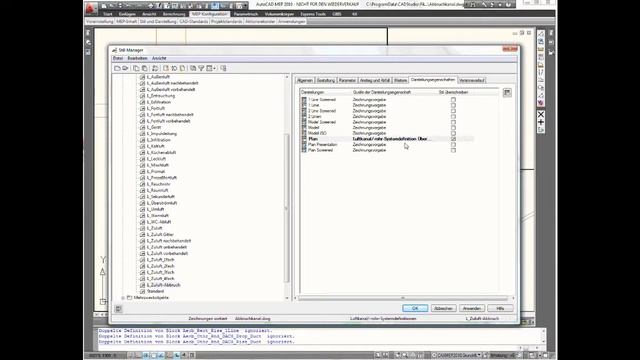
Task: Switch to the Parameter tab
Action: click(x=347, y=80)
